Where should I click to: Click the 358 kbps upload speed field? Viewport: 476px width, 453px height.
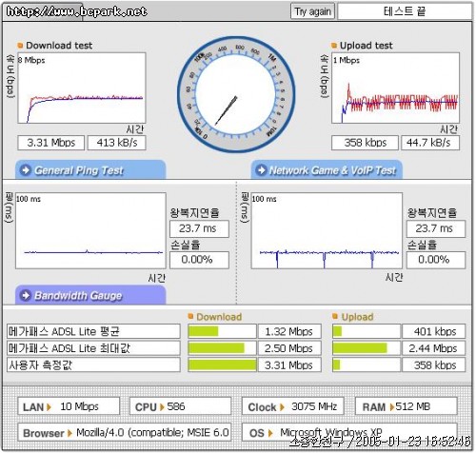[x=365, y=143]
